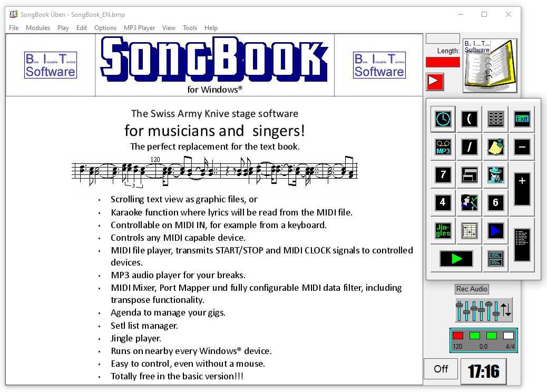The image size is (547, 392).
Task: Click the left BIT Software logo
Action: [x=51, y=65]
